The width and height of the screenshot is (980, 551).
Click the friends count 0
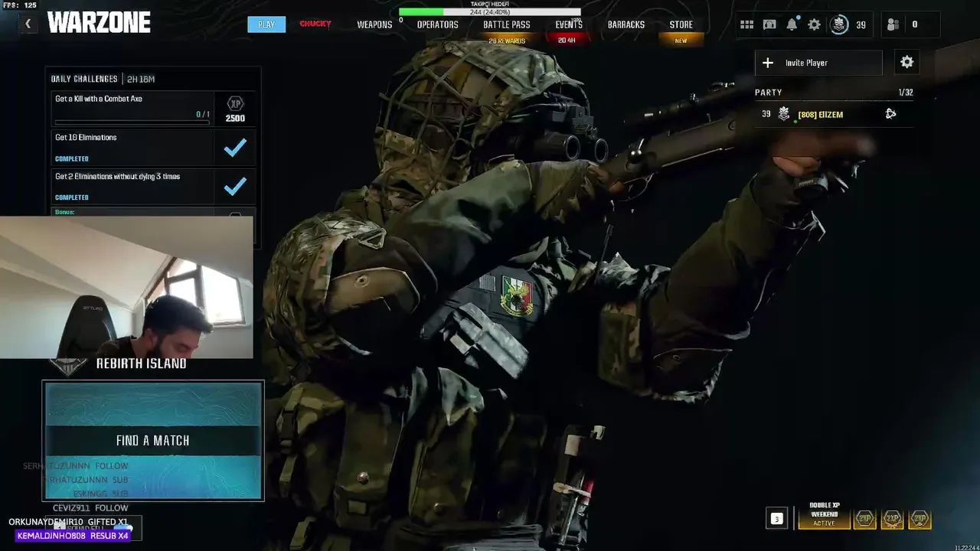click(914, 24)
